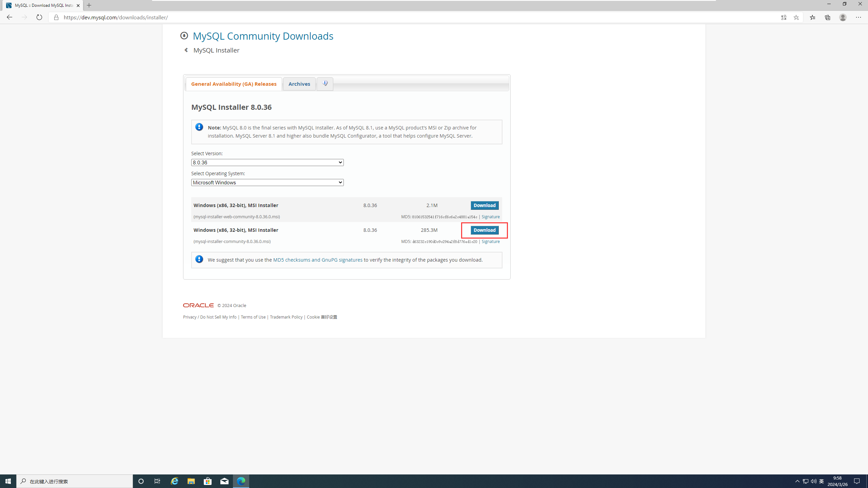Click the translate page icon in address bar
The image size is (868, 488).
(x=784, y=17)
